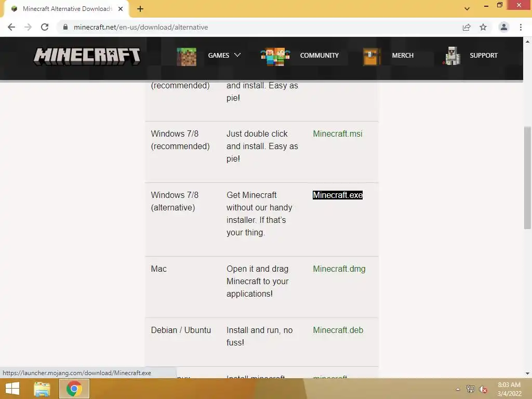
Task: Open a new tab with plus button
Action: (140, 9)
